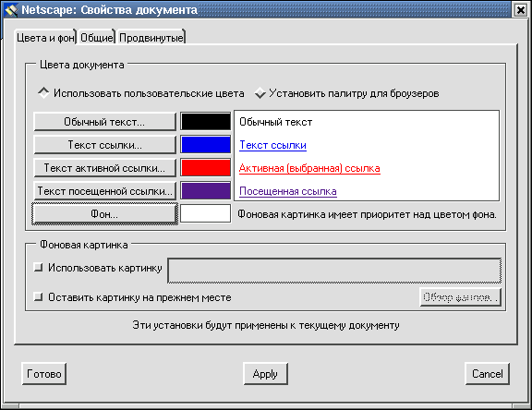This screenshot has width=532, height=410.
Task: Click the Текст ссылки... button
Action: point(105,145)
